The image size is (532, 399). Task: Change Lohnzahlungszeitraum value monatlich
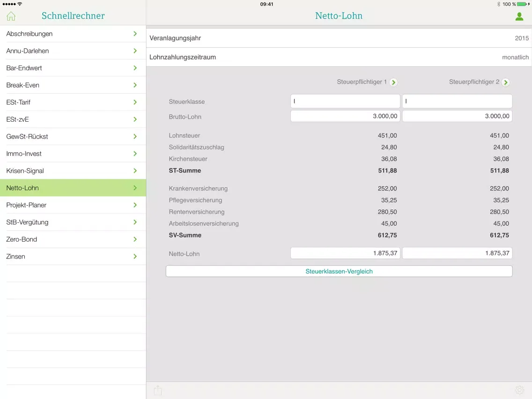tap(515, 57)
